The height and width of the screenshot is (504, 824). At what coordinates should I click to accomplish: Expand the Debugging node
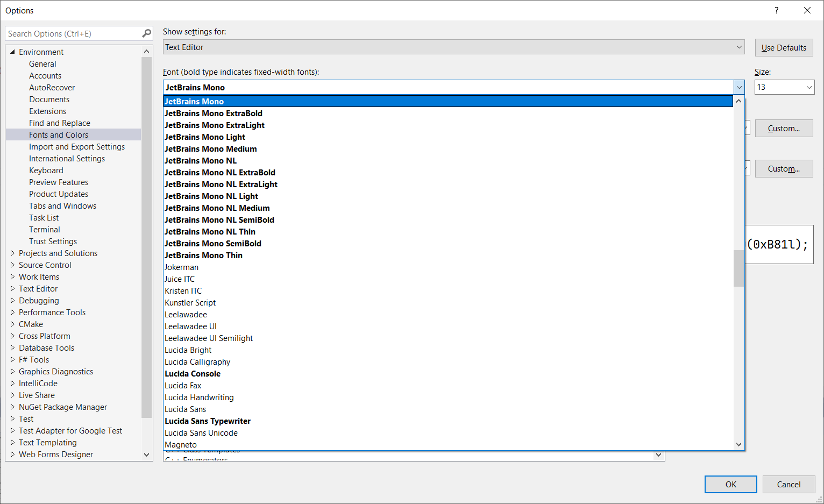12,300
